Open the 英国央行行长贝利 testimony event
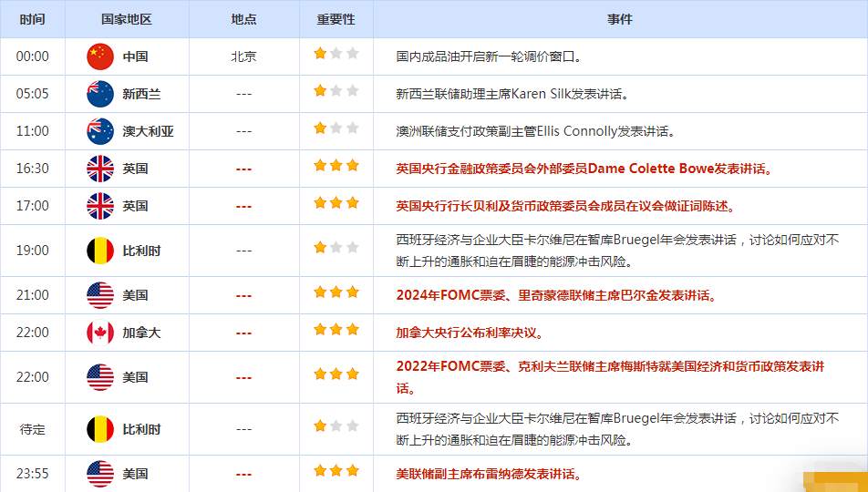This screenshot has height=492, width=868. pyautogui.click(x=566, y=206)
